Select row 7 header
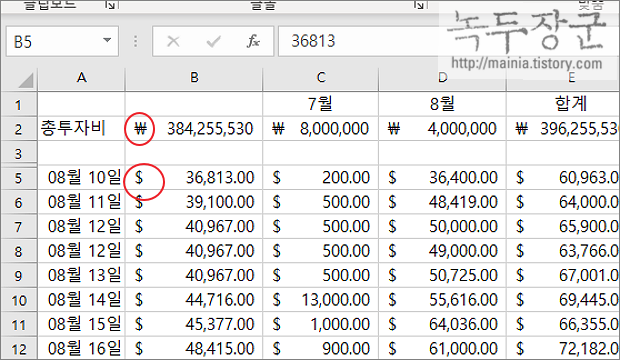 (x=19, y=227)
